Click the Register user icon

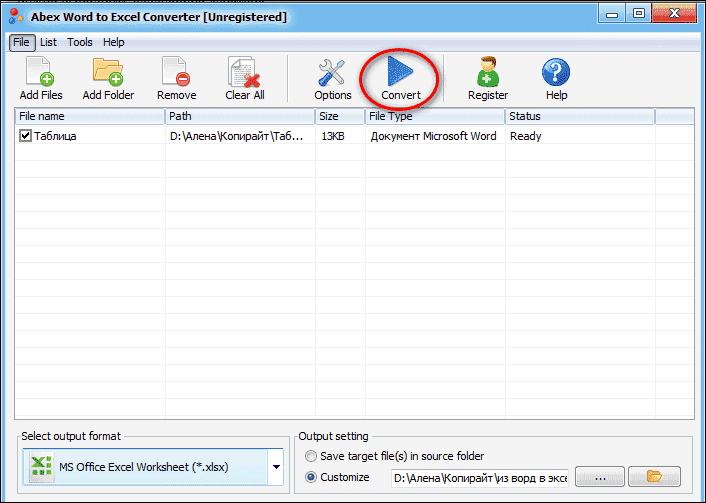click(488, 72)
